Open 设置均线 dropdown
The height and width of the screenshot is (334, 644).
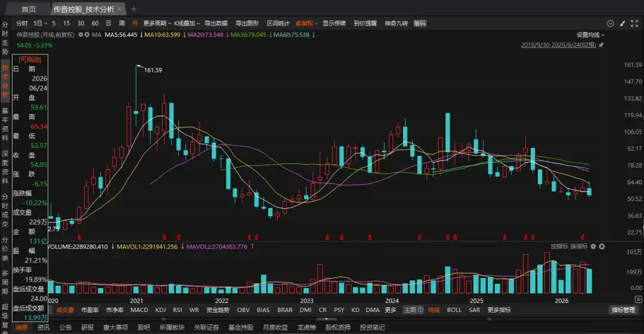(590, 35)
